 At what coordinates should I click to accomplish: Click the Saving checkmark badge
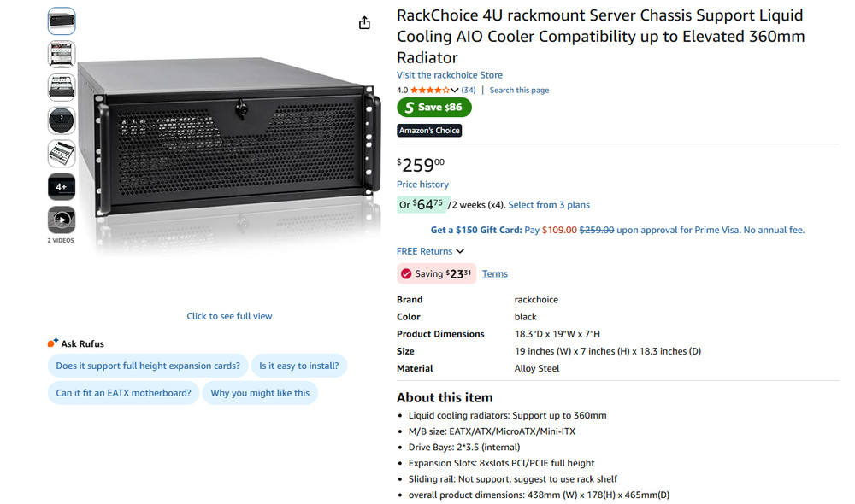tap(406, 273)
